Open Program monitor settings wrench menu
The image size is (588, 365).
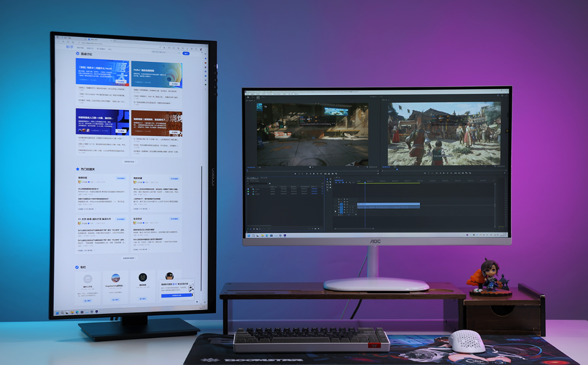pyautogui.click(x=495, y=167)
